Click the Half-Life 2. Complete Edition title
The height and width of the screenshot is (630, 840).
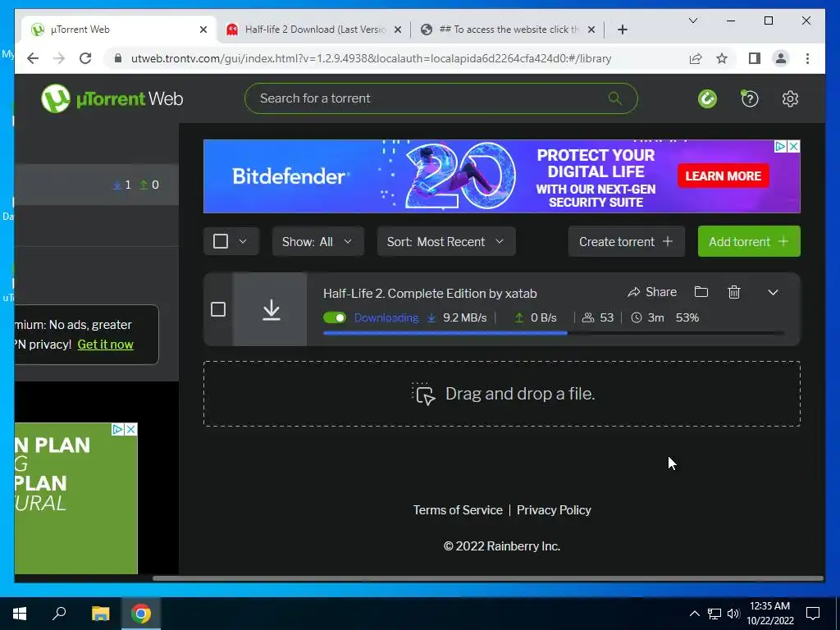pos(430,294)
